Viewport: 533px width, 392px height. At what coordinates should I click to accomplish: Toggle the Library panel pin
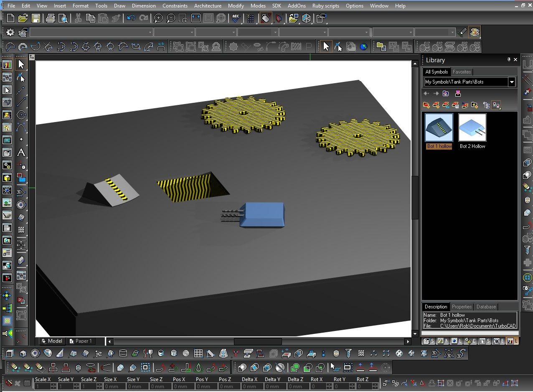point(509,60)
